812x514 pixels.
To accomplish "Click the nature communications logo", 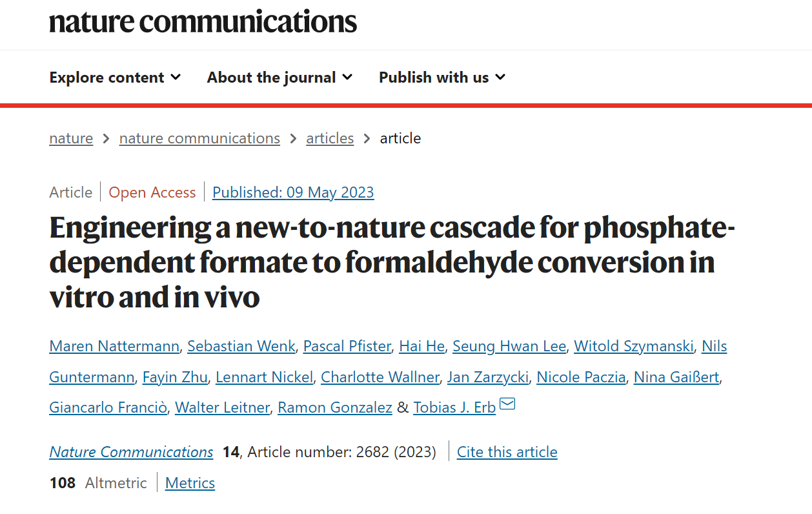I will pos(203,21).
